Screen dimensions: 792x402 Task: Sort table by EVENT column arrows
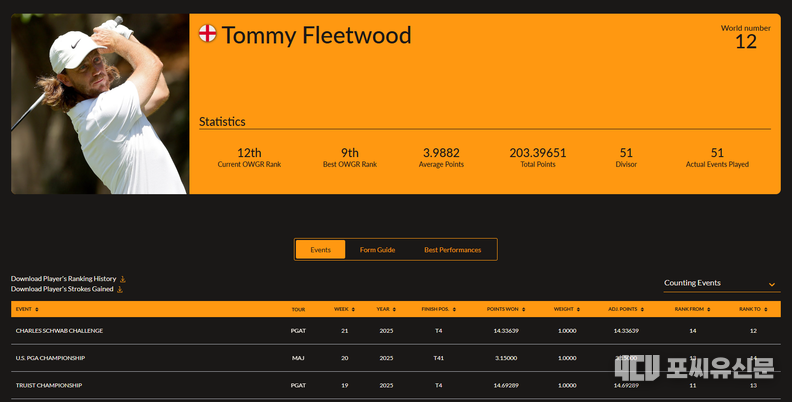click(x=37, y=309)
